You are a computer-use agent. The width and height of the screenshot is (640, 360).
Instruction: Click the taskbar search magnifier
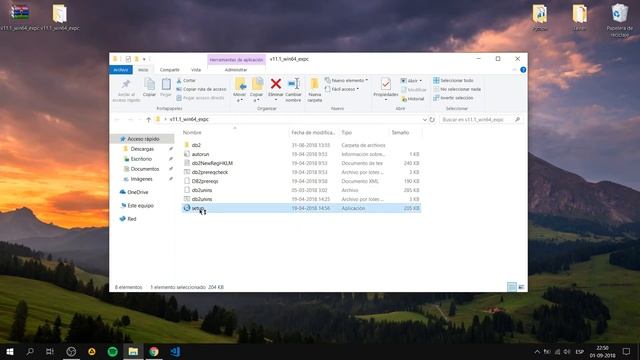[x=30, y=351]
